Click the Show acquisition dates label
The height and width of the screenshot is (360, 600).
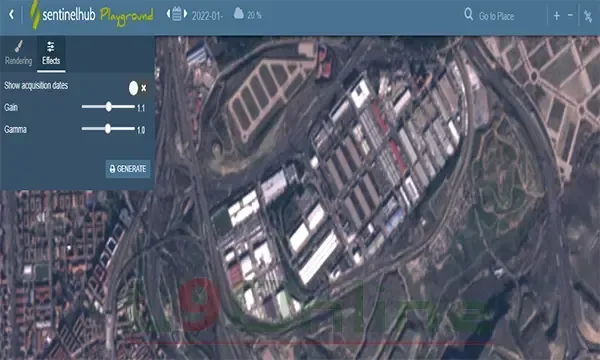(x=36, y=86)
